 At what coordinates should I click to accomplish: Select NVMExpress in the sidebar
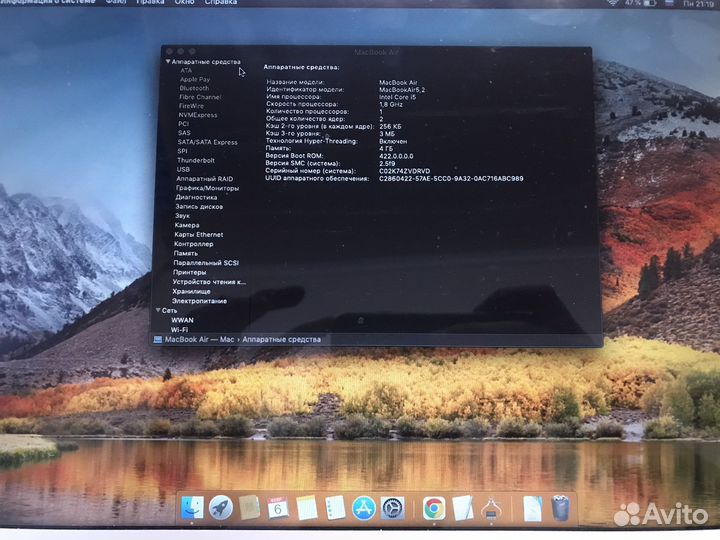[x=198, y=115]
